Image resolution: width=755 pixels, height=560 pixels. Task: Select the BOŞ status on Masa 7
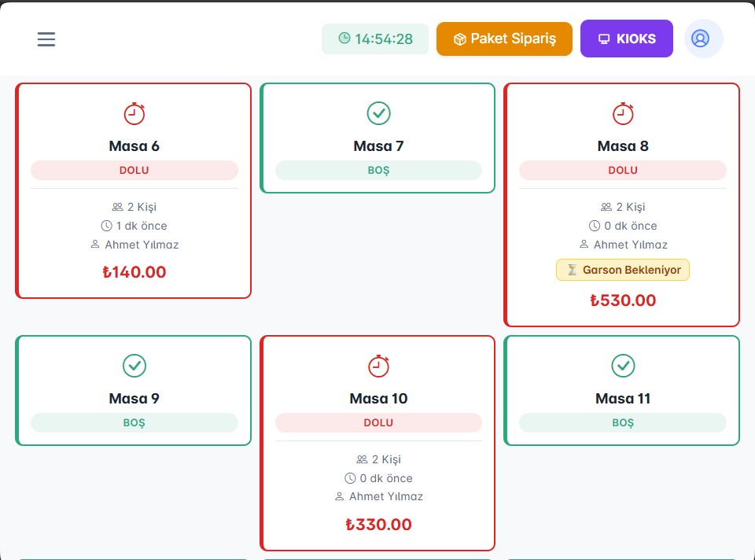click(378, 170)
